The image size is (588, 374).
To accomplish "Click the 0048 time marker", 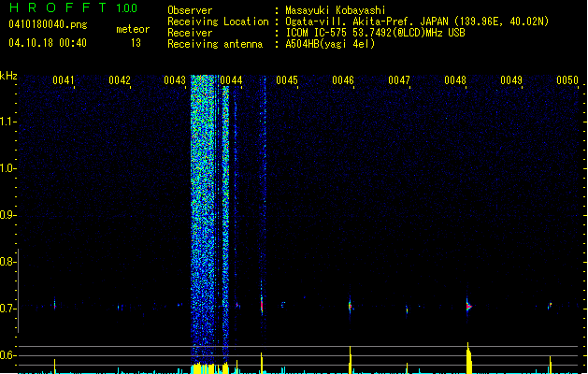I will tap(455, 80).
